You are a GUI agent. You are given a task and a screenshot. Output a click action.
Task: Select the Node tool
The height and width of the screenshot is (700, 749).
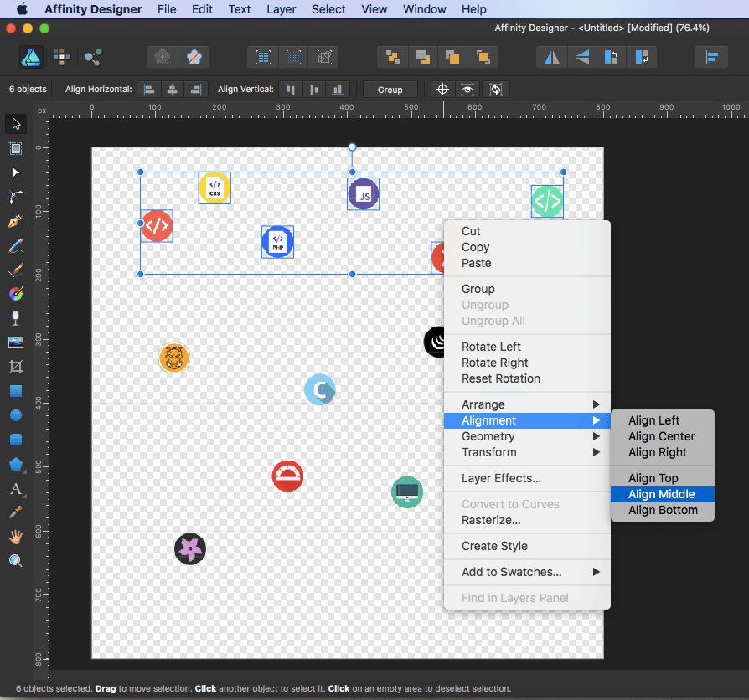tap(15, 172)
